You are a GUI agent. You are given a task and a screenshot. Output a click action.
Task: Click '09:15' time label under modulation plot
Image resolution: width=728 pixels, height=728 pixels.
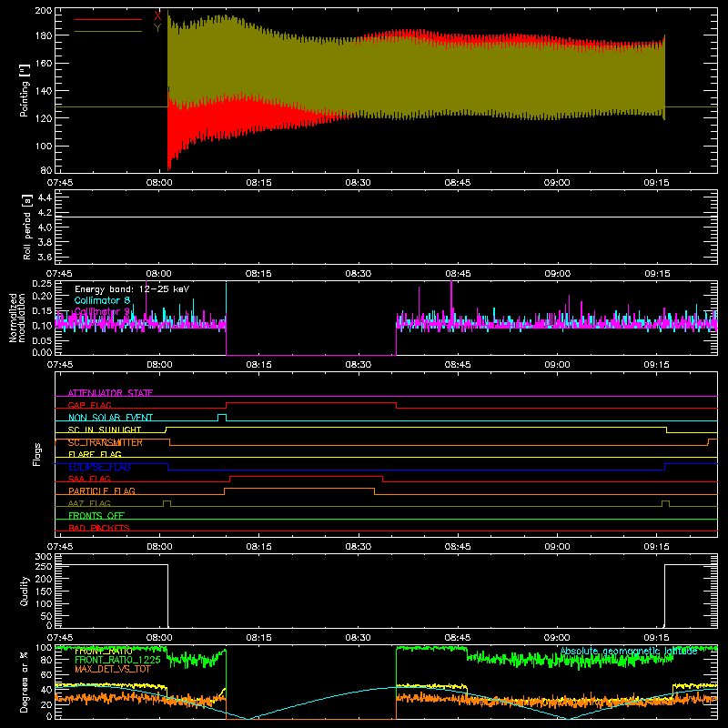click(656, 365)
